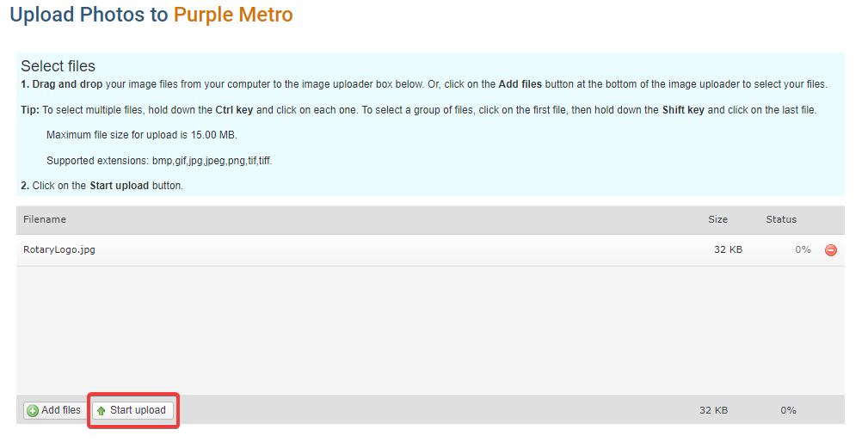The width and height of the screenshot is (868, 442).
Task: Click the green plus icon on Add files
Action: tap(33, 411)
